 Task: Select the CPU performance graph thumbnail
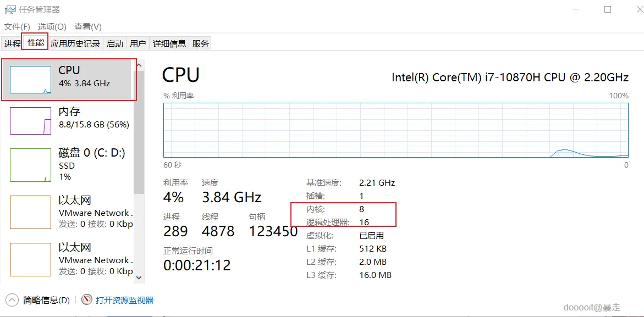pyautogui.click(x=30, y=80)
